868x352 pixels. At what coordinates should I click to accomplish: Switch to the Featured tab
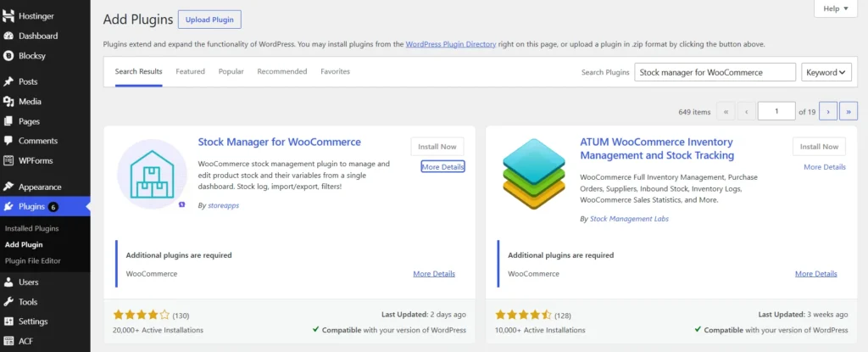(191, 71)
